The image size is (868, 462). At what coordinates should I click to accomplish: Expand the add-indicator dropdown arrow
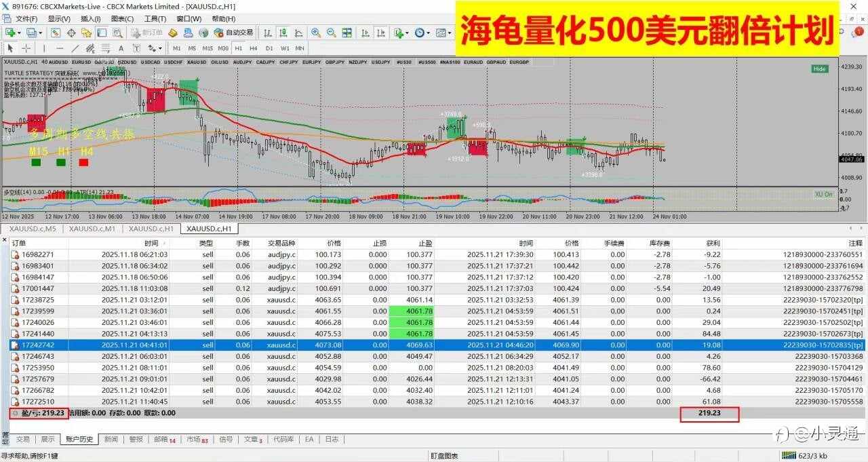coord(406,33)
